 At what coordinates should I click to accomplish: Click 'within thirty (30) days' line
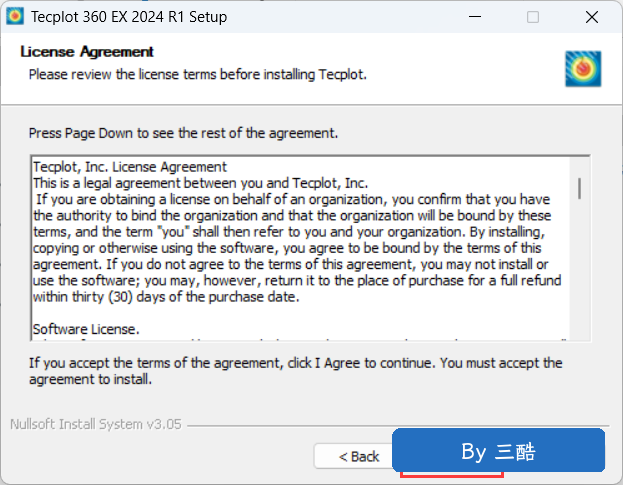pyautogui.click(x=166, y=297)
